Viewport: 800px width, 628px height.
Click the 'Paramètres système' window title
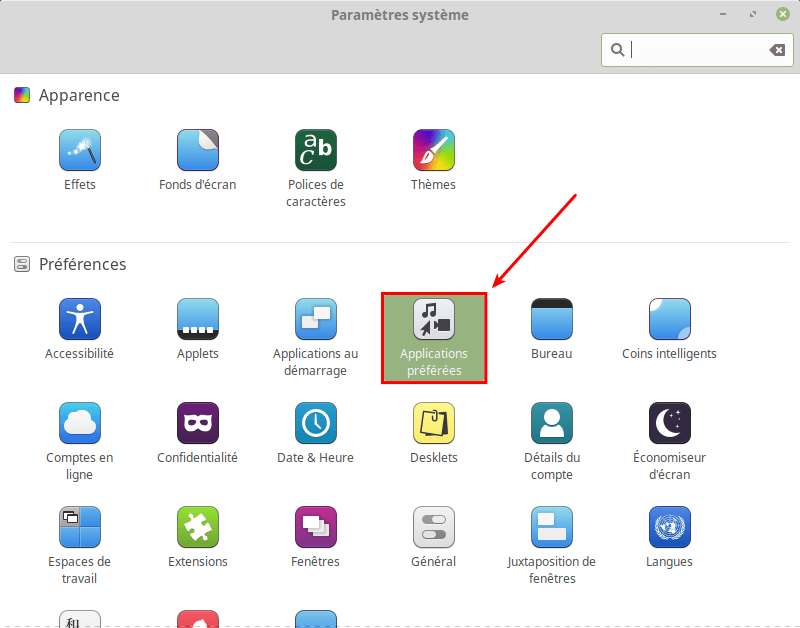pyautogui.click(x=400, y=15)
